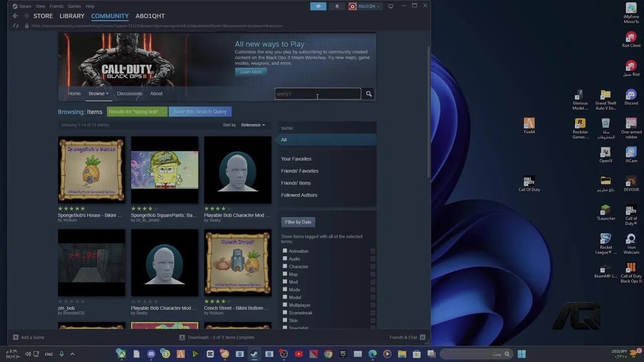This screenshot has height=362, width=644.
Task: Switch to the STORE tab
Action: tap(43, 16)
